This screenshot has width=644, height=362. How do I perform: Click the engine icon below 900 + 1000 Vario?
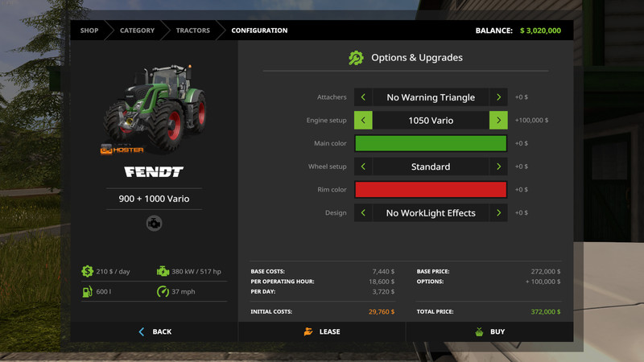[x=154, y=224]
